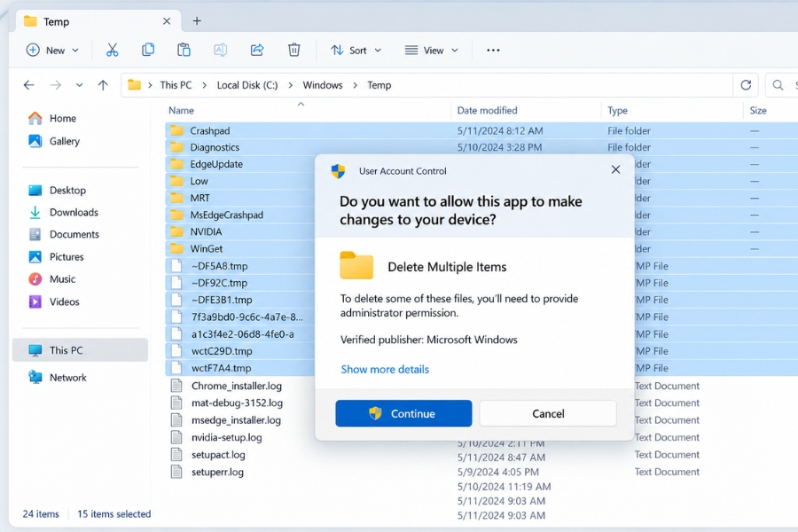This screenshot has height=532, width=798.
Task: Open the View dropdown menu
Action: point(432,50)
